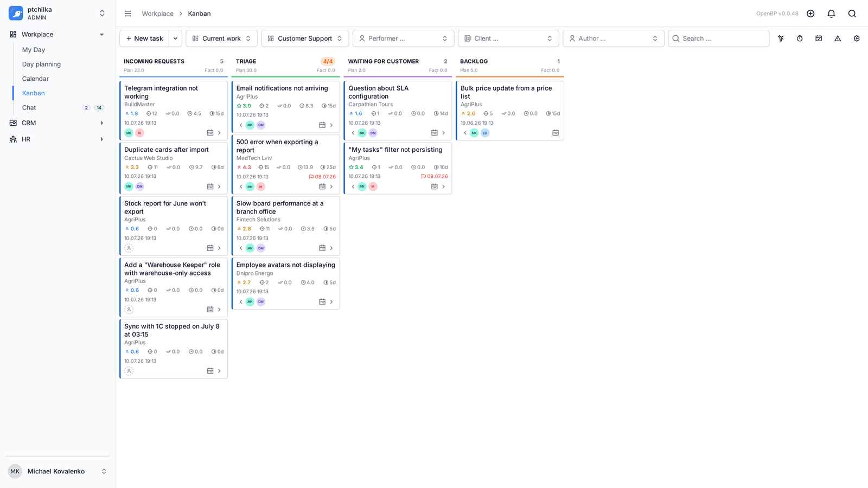Open "My tasks" filter not persisting card

coord(395,150)
